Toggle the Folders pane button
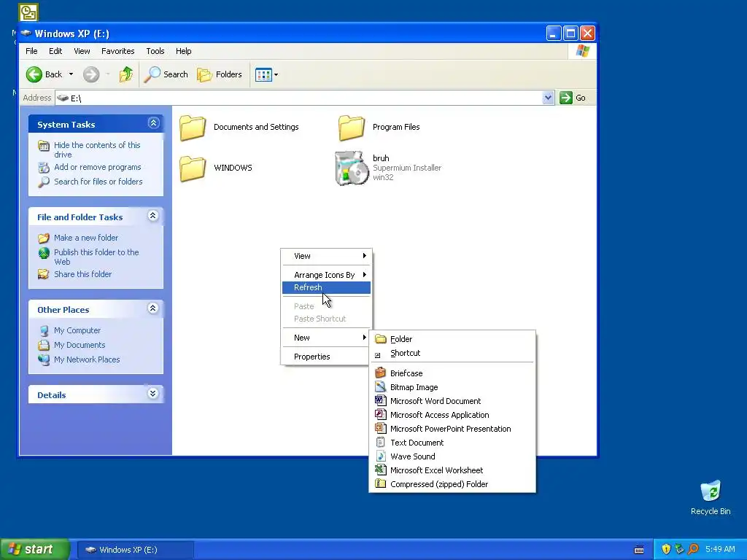The height and width of the screenshot is (560, 747). pos(220,74)
